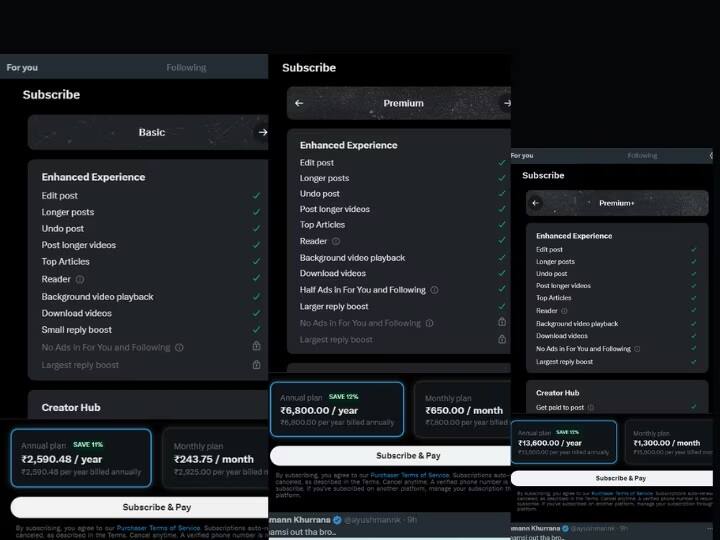Open the Following tab above the Basic panel
Viewport: 720px width, 540px height.
click(x=186, y=68)
